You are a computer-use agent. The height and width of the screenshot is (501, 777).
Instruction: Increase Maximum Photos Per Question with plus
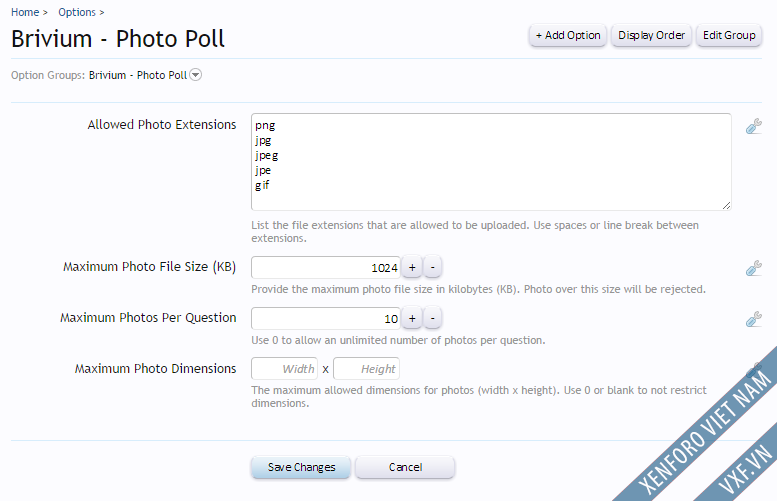(412, 319)
